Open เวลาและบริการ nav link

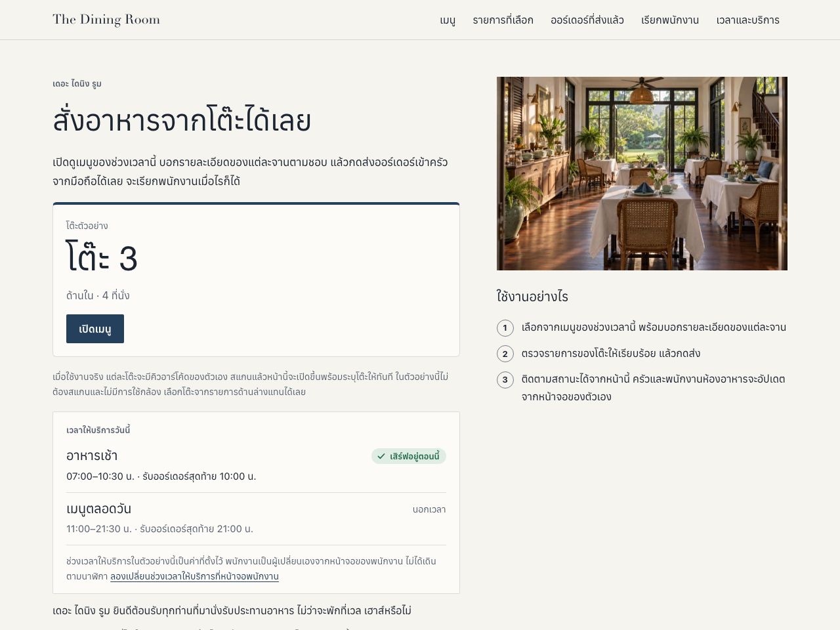[748, 20]
